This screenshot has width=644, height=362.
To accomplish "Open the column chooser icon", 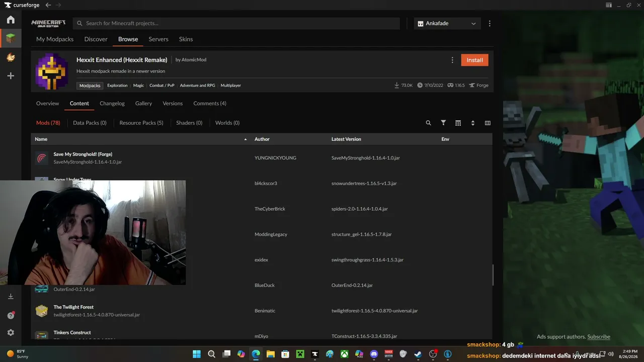I will (488, 123).
